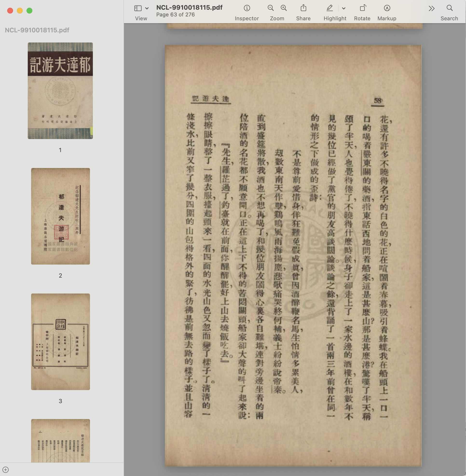Open the Inspector info panel
466x476 pixels.
point(247,8)
